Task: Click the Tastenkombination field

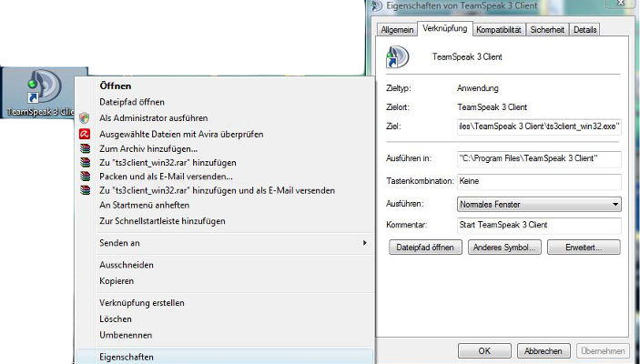Action: [539, 181]
